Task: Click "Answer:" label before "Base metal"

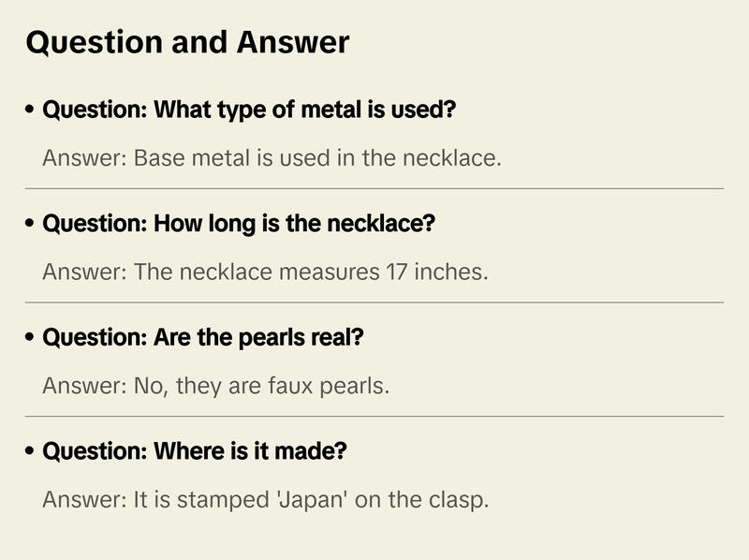Action: 83,158
